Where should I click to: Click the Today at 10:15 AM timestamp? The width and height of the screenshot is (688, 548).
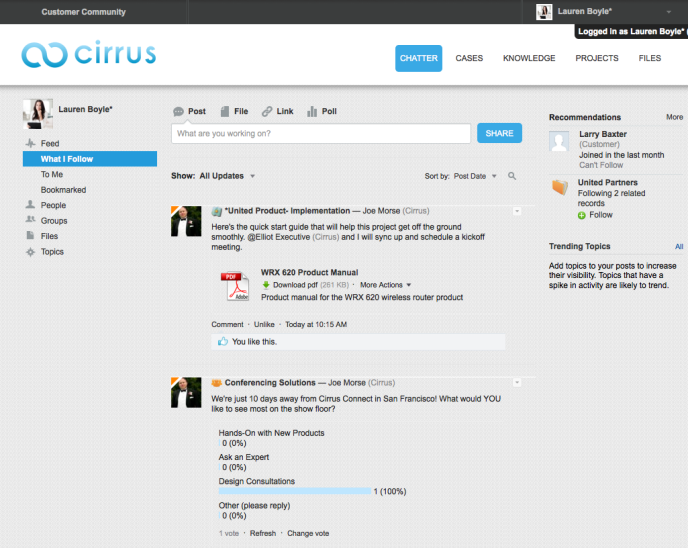(316, 324)
